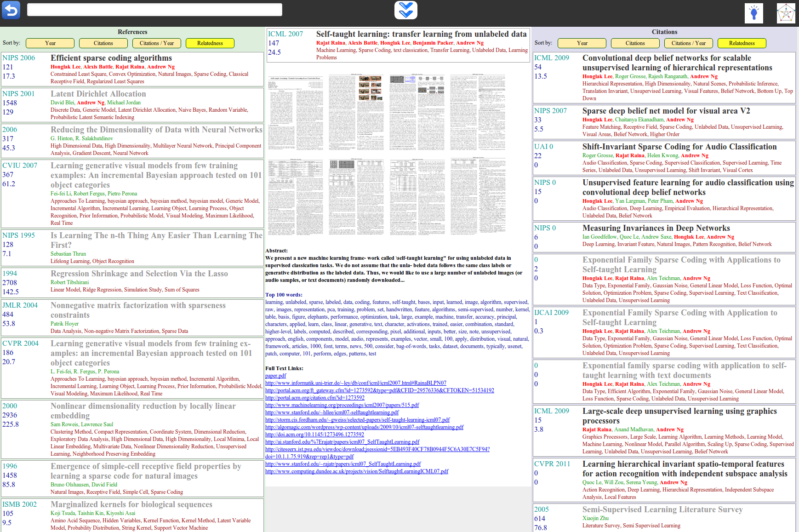Open Is Learning The n-th Thing reference
This screenshot has height=532, width=799.
tap(156, 240)
